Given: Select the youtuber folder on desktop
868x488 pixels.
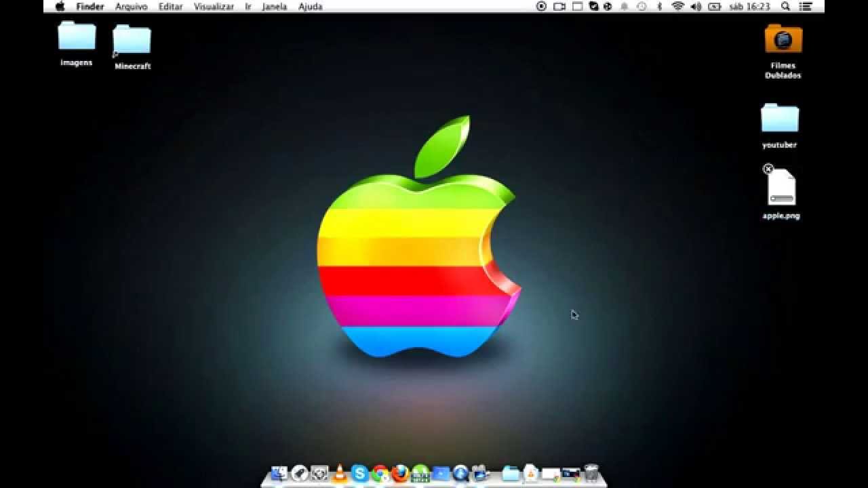Looking at the screenshot, I should 780,119.
